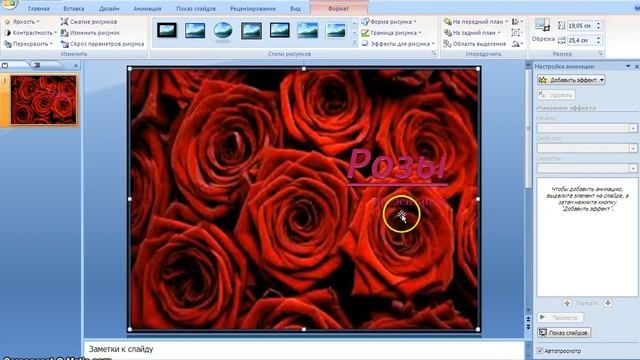Go to previous slide via double-up arrows

point(528,320)
